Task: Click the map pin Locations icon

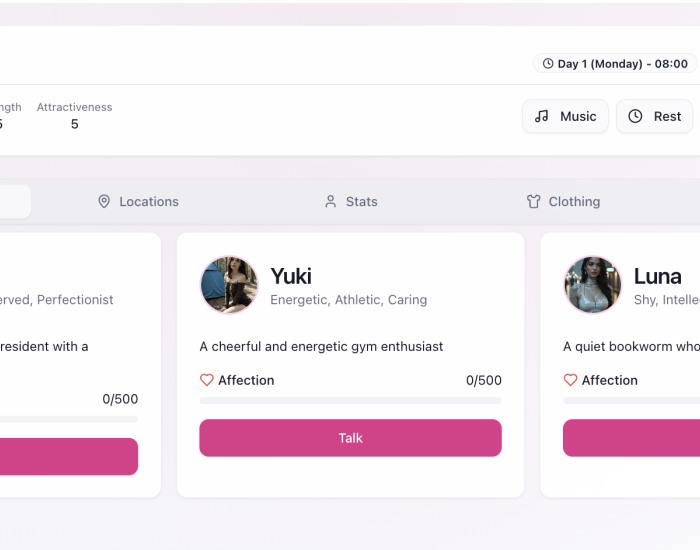Action: pos(104,201)
